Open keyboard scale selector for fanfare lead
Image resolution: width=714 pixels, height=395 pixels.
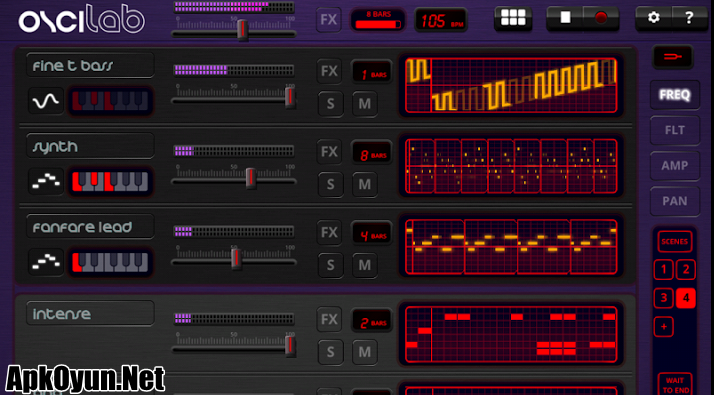coord(110,262)
